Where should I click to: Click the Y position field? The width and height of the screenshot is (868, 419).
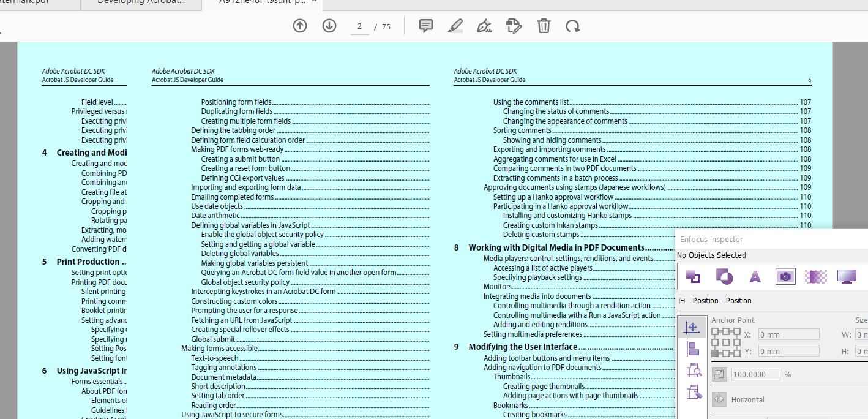788,351
